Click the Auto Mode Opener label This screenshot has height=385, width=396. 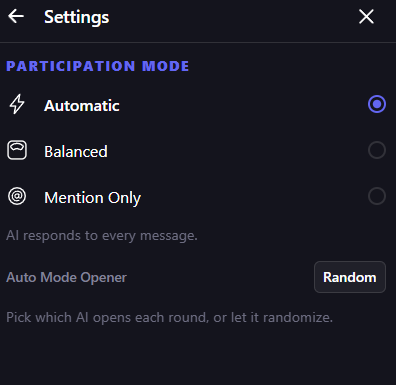coord(66,277)
